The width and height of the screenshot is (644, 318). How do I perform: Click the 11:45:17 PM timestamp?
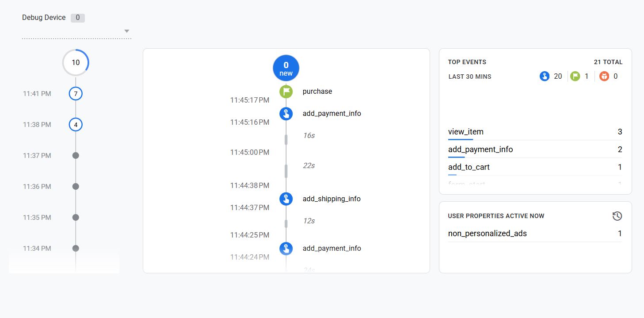250,100
